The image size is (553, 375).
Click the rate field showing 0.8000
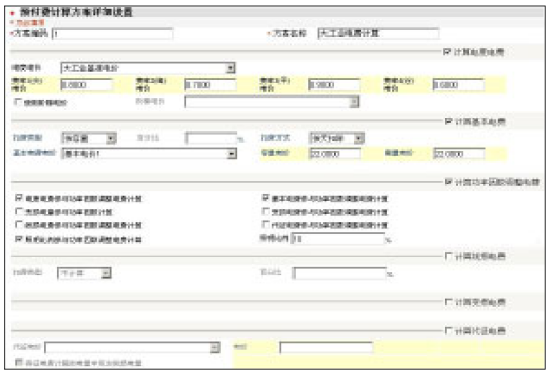tap(87, 85)
